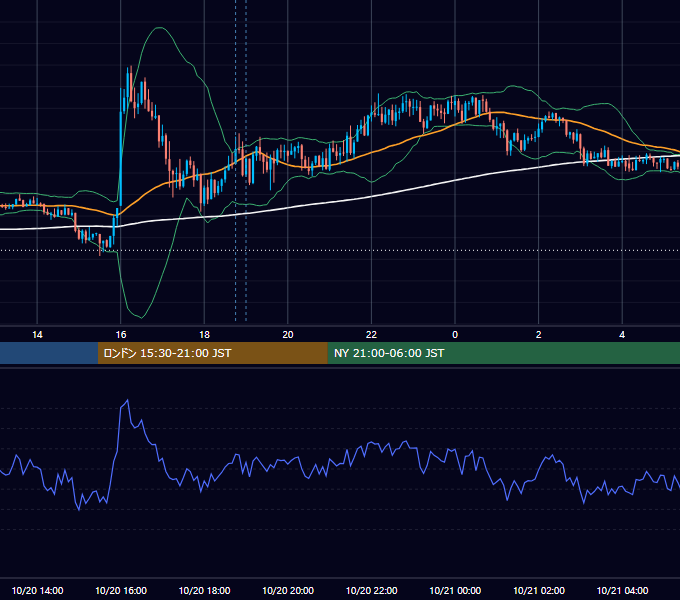Viewport: 680px width, 600px height.
Task: Click the 20 hour axis label
Action: click(288, 335)
